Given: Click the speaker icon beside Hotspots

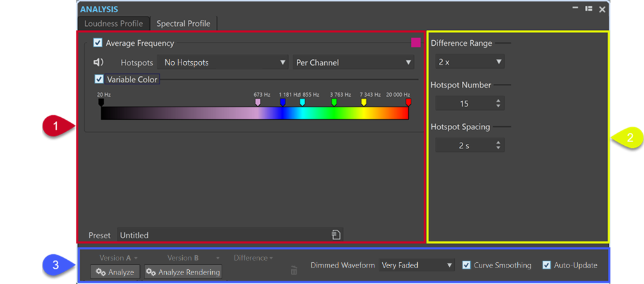Looking at the screenshot, I should [x=98, y=62].
